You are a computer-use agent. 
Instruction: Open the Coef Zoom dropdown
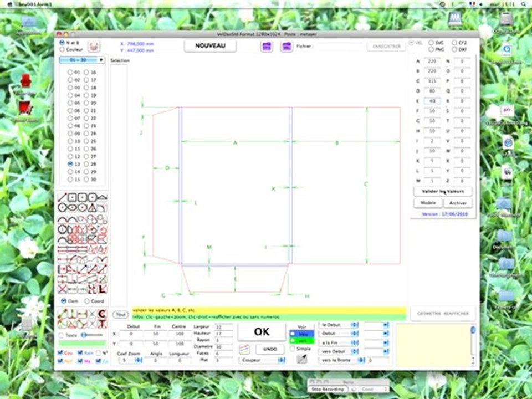[131, 360]
